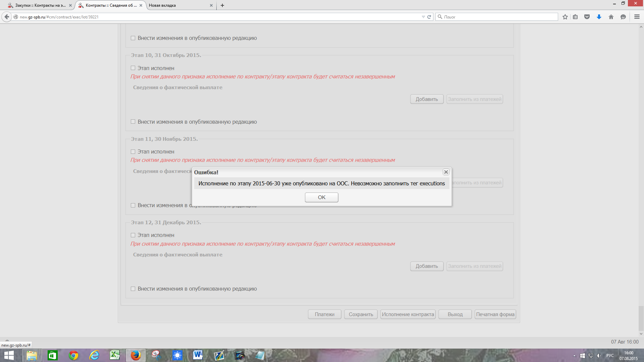The height and width of the screenshot is (362, 644).
Task: Reload the page with the refresh icon
Action: pos(429,17)
